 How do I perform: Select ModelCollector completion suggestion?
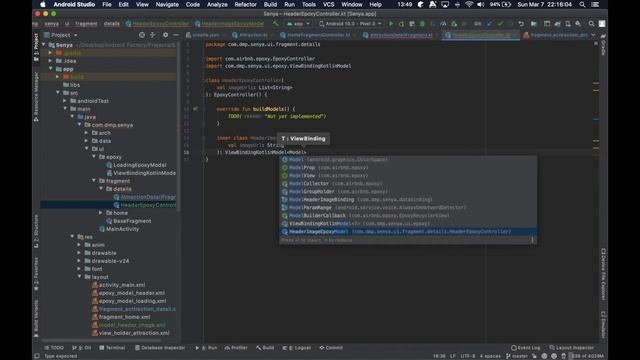[x=408, y=184]
